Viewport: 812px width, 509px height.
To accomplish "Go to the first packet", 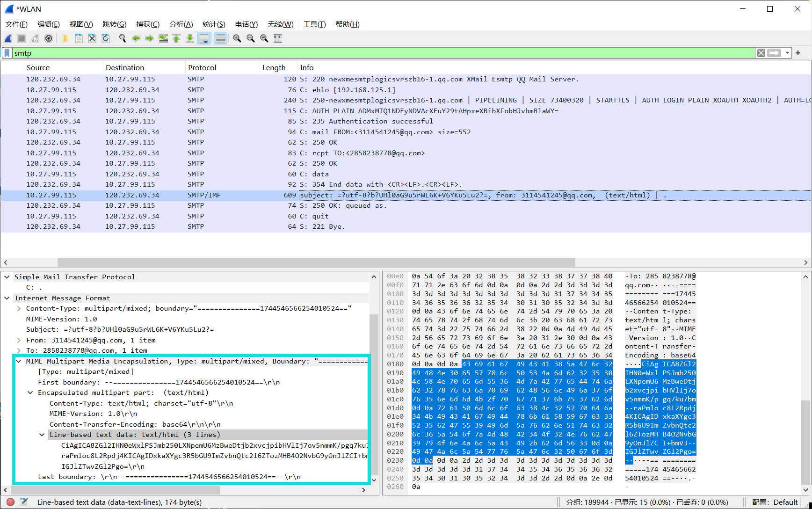I will pos(176,38).
